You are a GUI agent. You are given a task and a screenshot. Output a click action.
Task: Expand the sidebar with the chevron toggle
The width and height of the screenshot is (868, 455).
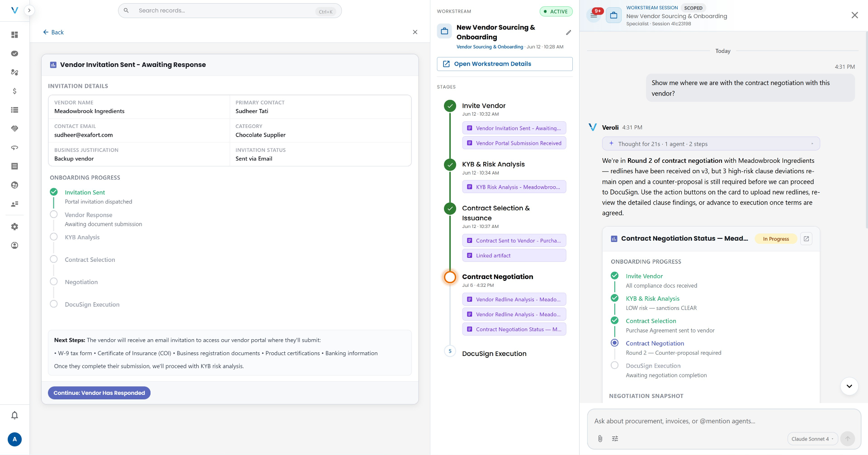coord(29,10)
